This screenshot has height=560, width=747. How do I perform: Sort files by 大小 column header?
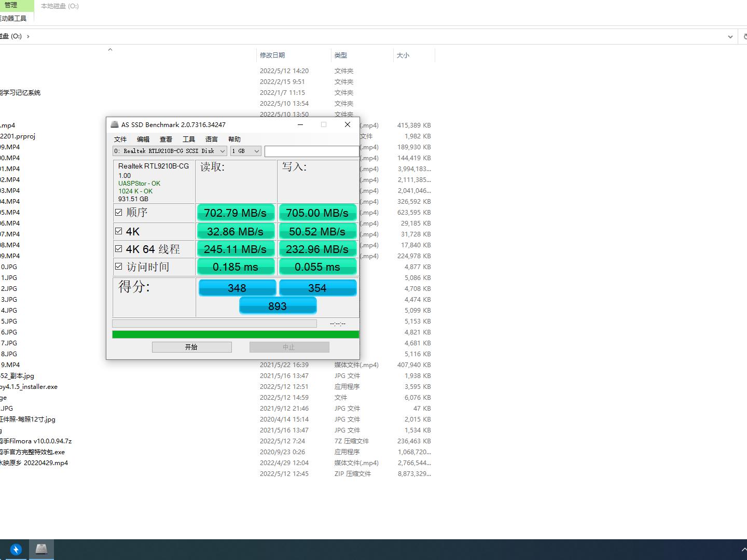[x=403, y=55]
